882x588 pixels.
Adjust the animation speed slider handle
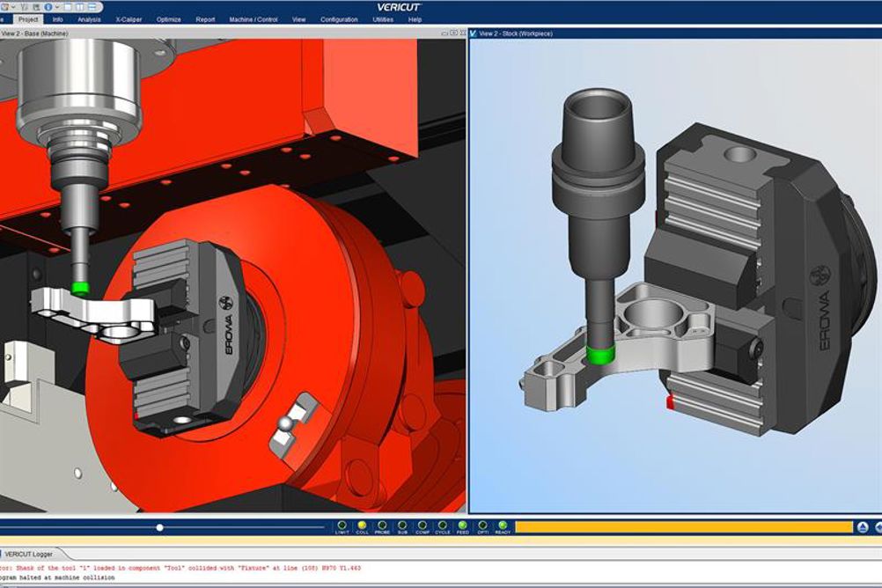pos(159,528)
